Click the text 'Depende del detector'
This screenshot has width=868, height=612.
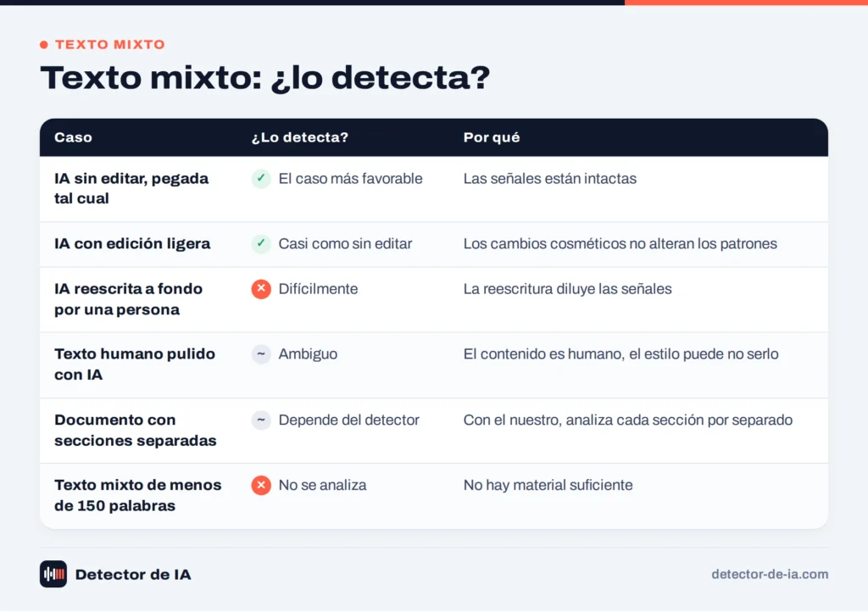pyautogui.click(x=348, y=420)
